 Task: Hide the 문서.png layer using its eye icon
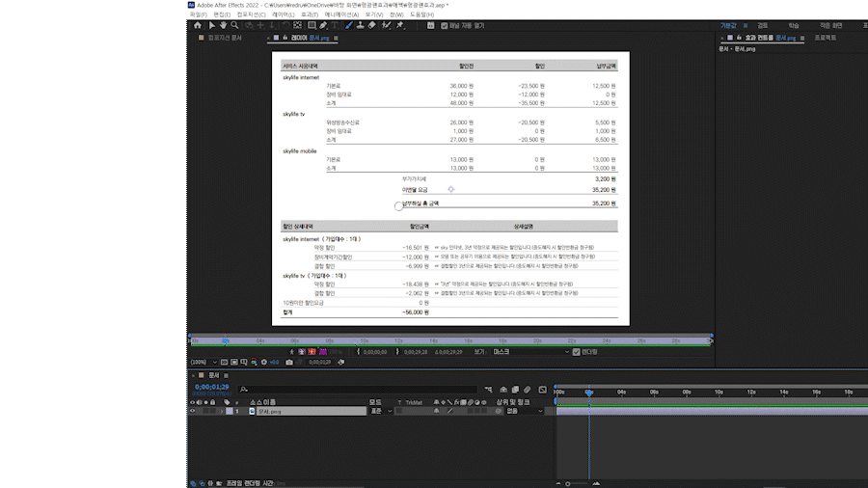[x=192, y=411]
